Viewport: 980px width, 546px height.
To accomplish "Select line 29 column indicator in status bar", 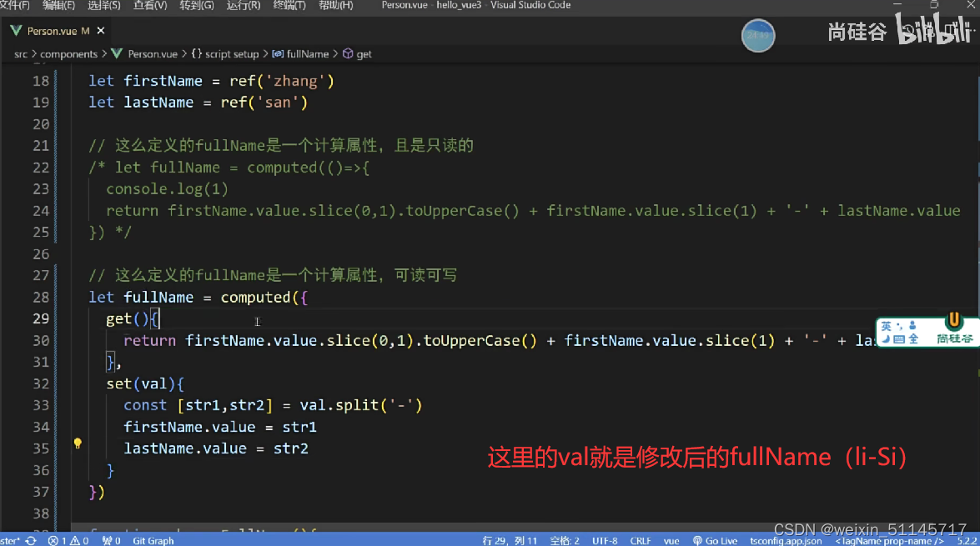I will click(509, 540).
